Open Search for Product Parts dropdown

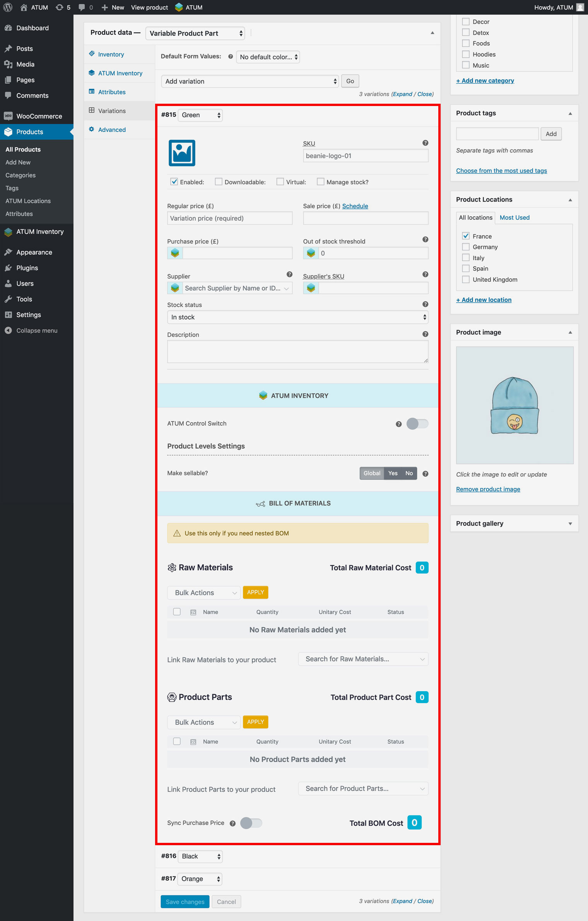pyautogui.click(x=363, y=788)
